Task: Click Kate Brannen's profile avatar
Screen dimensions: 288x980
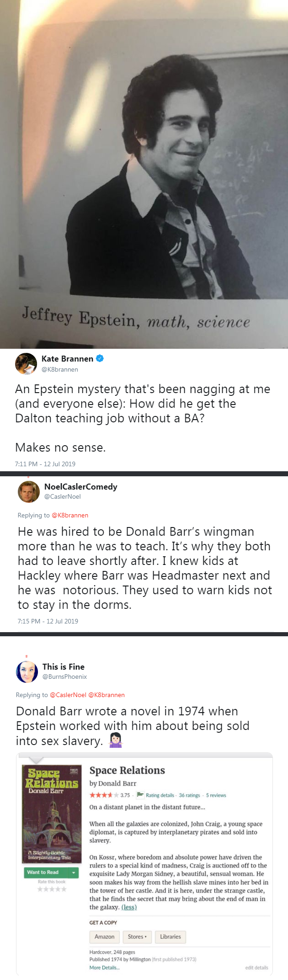Action: tap(26, 363)
